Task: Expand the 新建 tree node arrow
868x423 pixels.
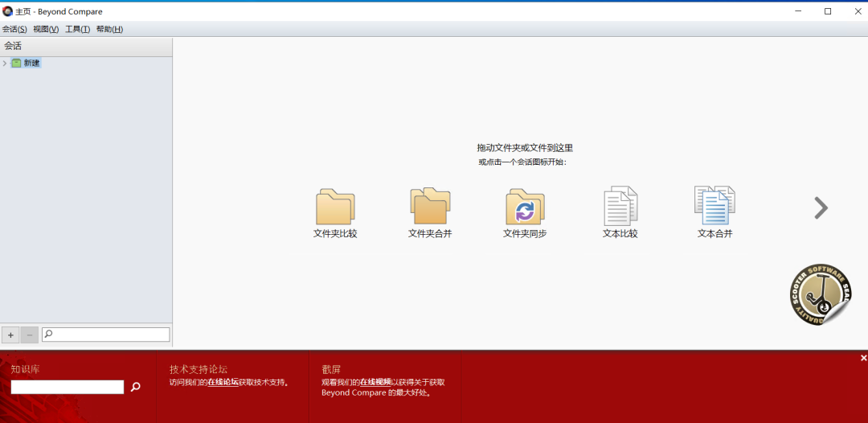Action: tap(5, 63)
